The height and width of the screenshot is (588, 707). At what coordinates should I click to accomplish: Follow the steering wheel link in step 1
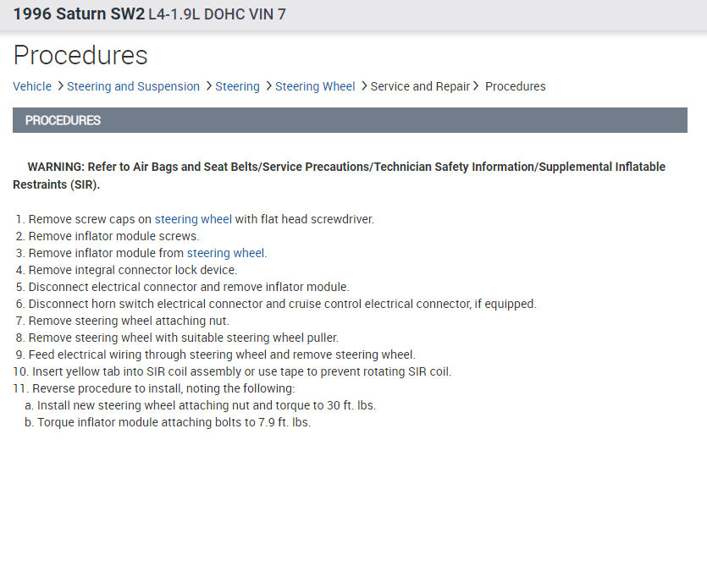coord(193,219)
